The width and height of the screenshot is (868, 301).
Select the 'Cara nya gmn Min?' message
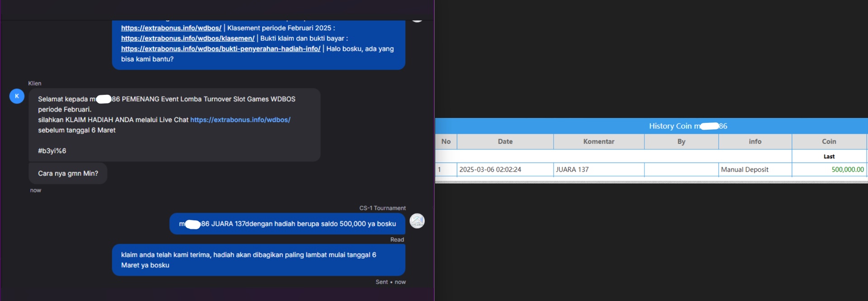tap(68, 174)
